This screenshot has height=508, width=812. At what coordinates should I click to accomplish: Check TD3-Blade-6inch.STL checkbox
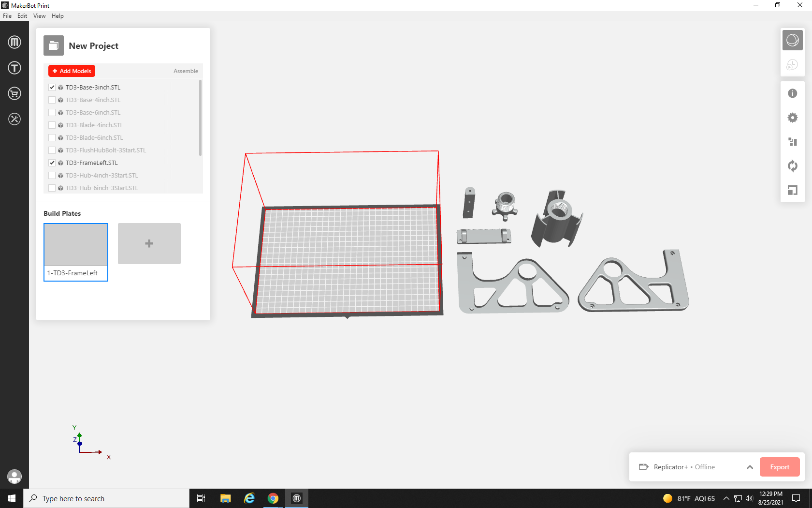(x=52, y=138)
